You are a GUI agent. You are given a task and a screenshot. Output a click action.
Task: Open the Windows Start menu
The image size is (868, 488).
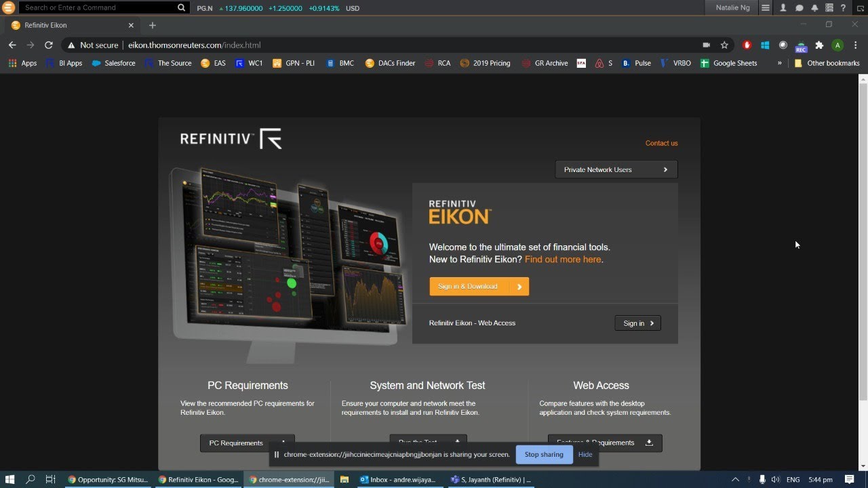[10, 479]
